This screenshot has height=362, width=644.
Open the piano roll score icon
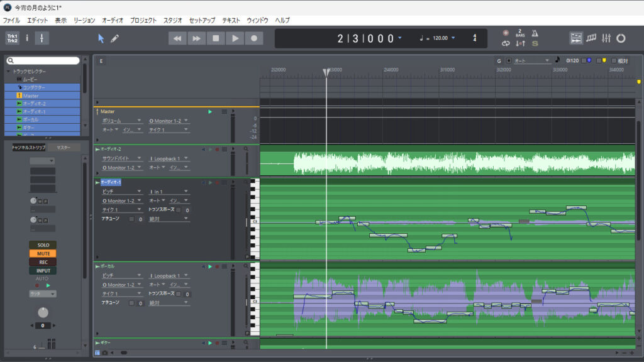(x=592, y=38)
